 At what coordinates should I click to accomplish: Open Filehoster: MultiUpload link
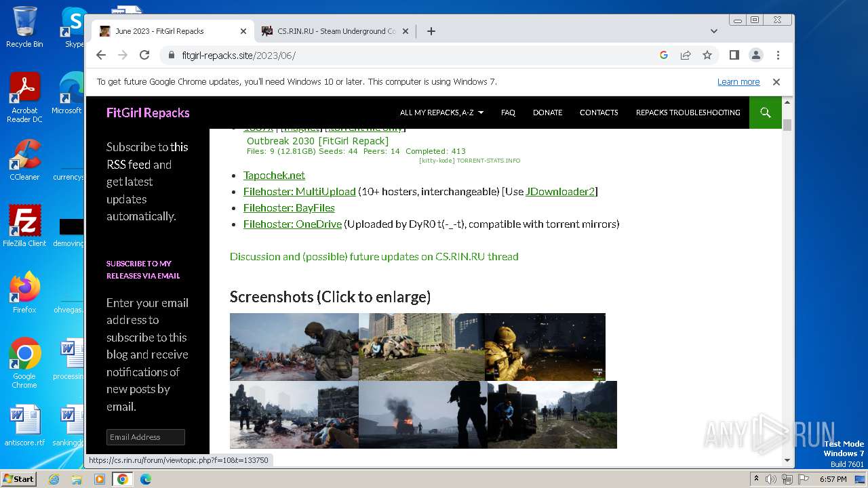[x=299, y=191]
